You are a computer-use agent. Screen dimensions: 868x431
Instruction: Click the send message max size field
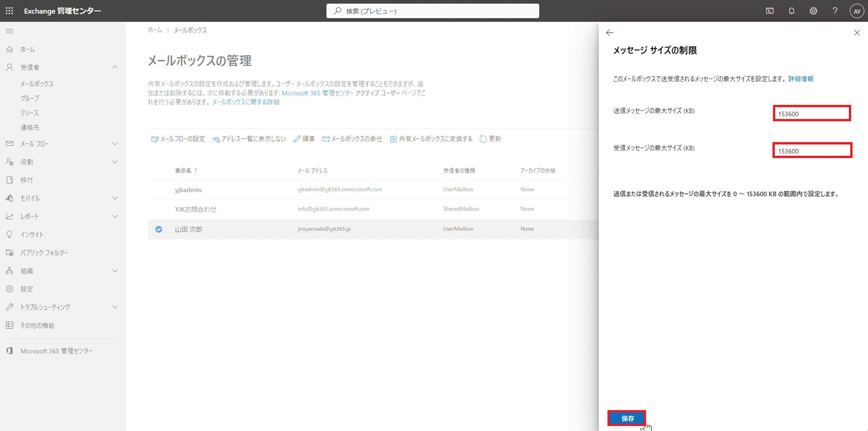pos(811,113)
